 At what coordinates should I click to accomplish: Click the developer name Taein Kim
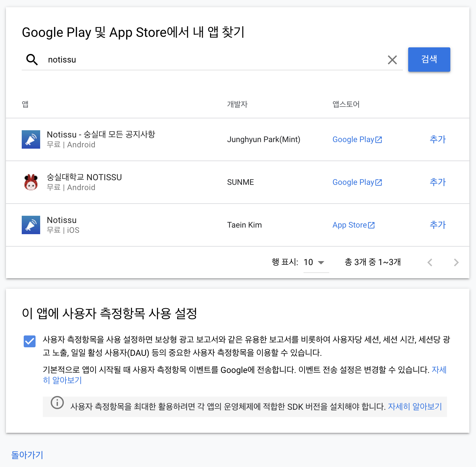(x=244, y=225)
